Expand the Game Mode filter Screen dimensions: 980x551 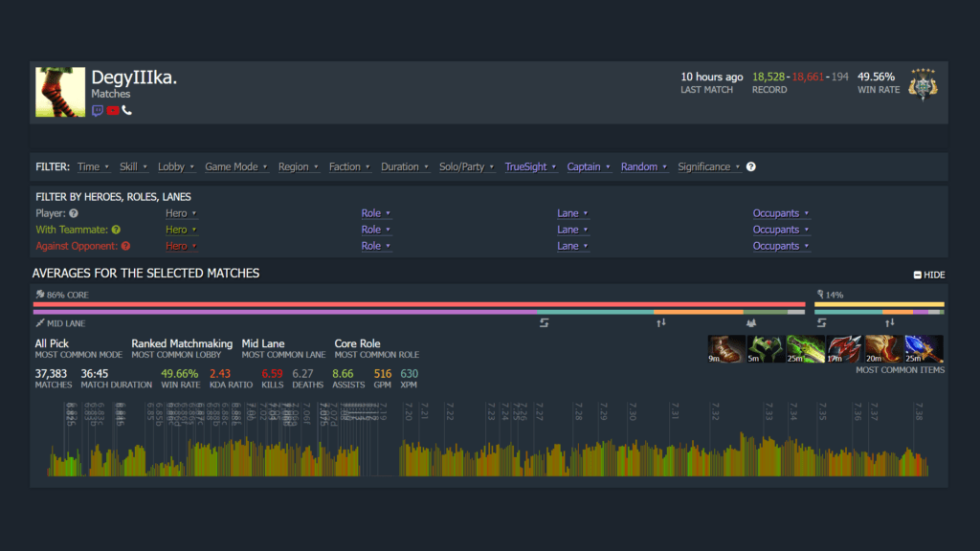click(234, 166)
